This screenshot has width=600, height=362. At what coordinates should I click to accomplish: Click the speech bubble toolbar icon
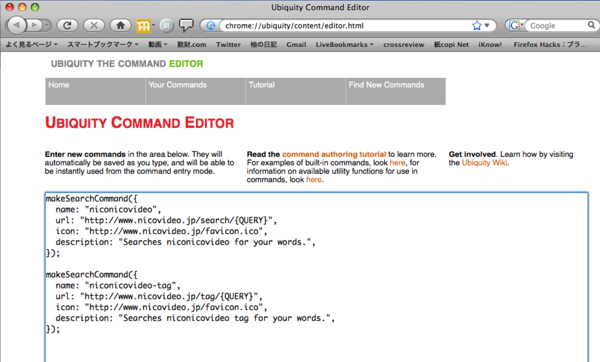coord(186,25)
